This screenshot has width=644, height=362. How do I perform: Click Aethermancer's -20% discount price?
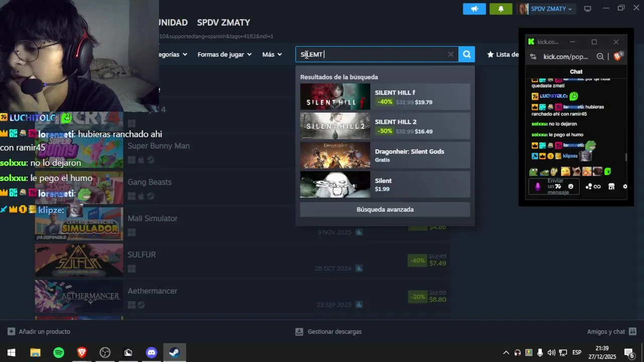[x=427, y=296]
